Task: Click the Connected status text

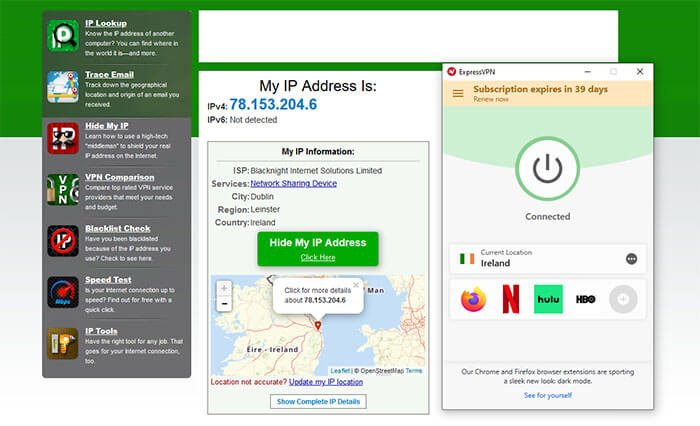Action: point(547,217)
